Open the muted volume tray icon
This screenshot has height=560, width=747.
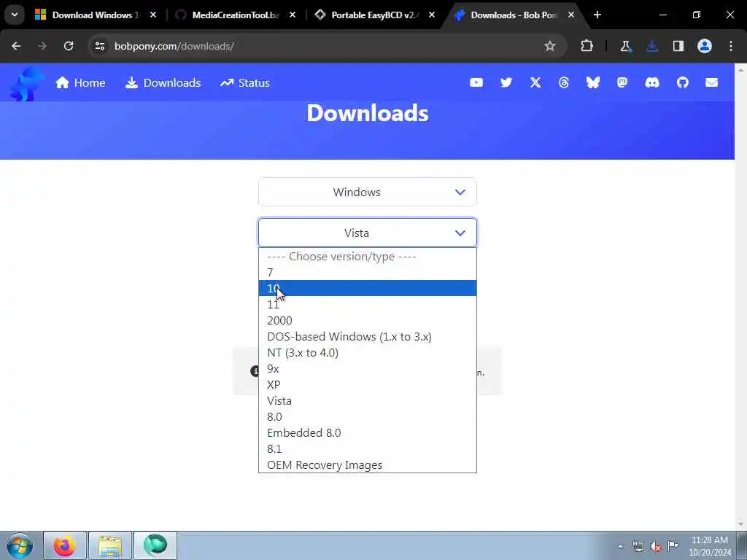pos(656,546)
